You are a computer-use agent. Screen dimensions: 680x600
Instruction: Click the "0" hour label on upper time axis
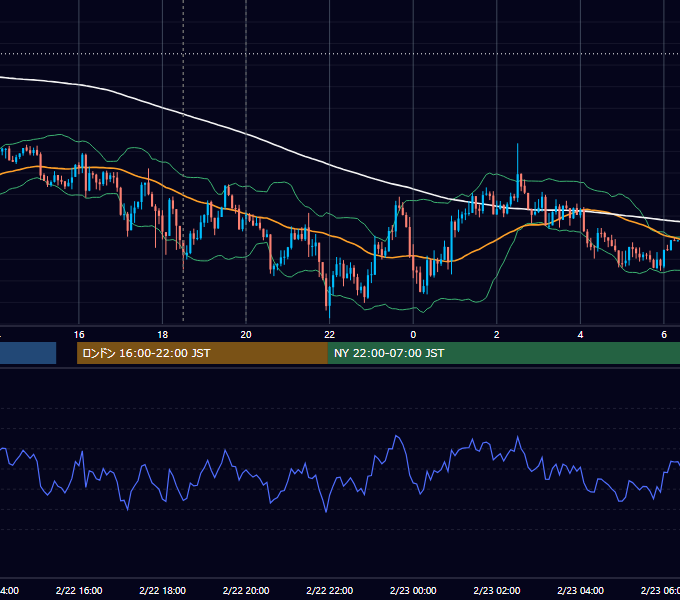[x=413, y=335]
